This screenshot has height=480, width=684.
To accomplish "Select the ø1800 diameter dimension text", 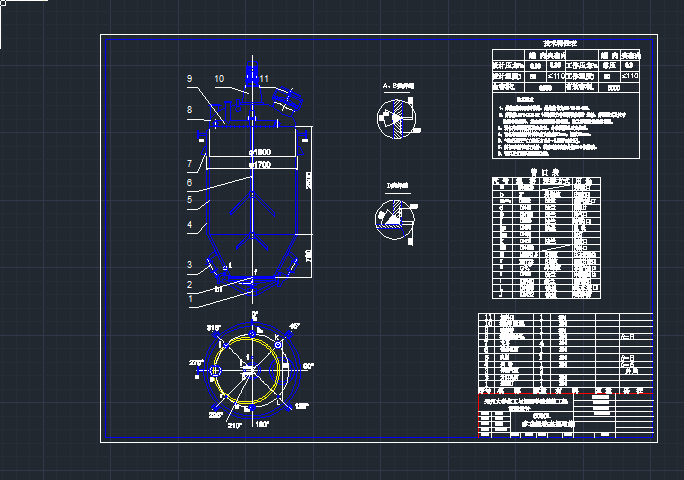I will tap(258, 151).
